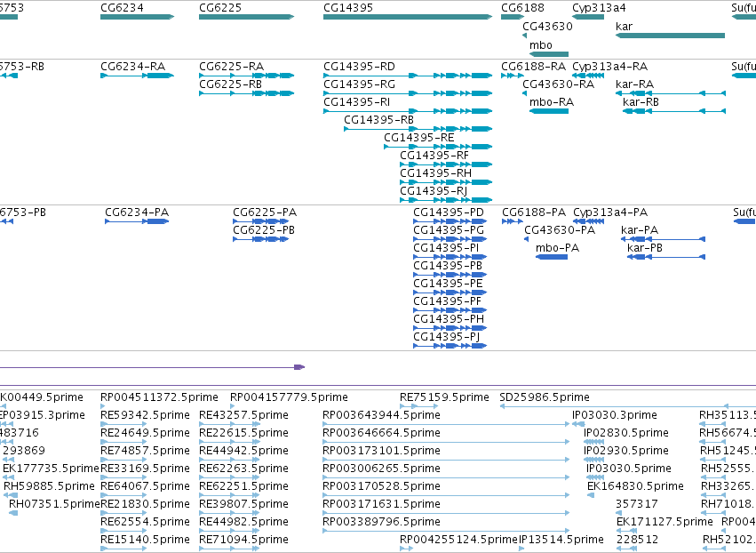
Task: Click transcript CG14395-RI
Action: pos(357,102)
